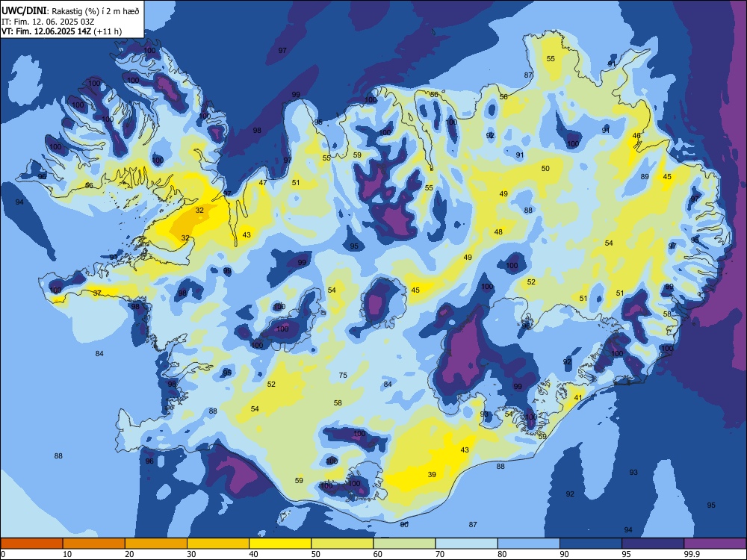747x560 pixels.
Task: Click the legend tick label '40'
Action: [x=254, y=554]
